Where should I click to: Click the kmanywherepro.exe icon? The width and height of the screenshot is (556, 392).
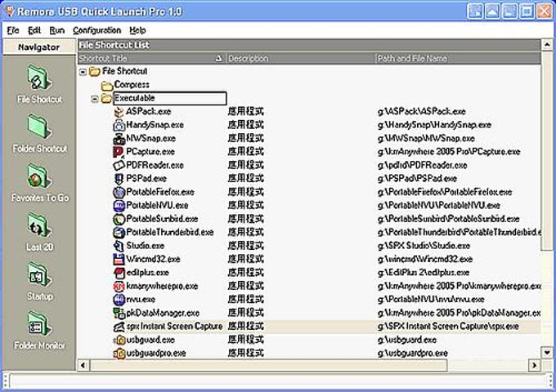(x=119, y=286)
